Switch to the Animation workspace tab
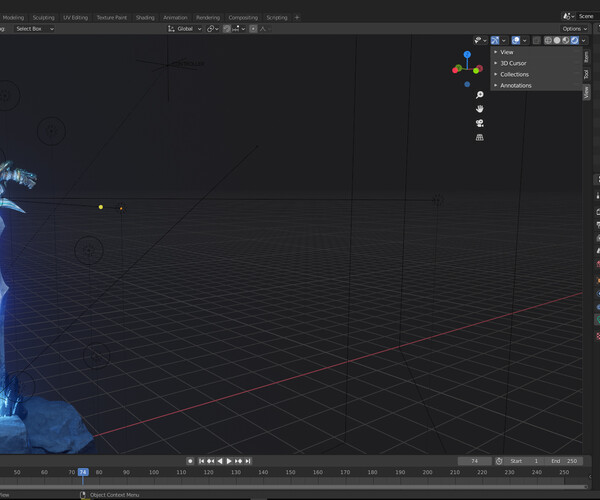Screen dimensions: 600x500 pos(175,18)
